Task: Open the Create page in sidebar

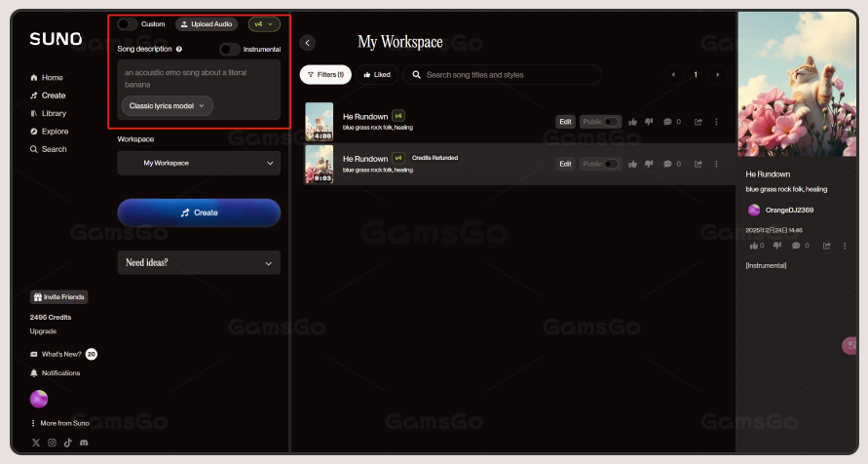Action: [x=48, y=96]
